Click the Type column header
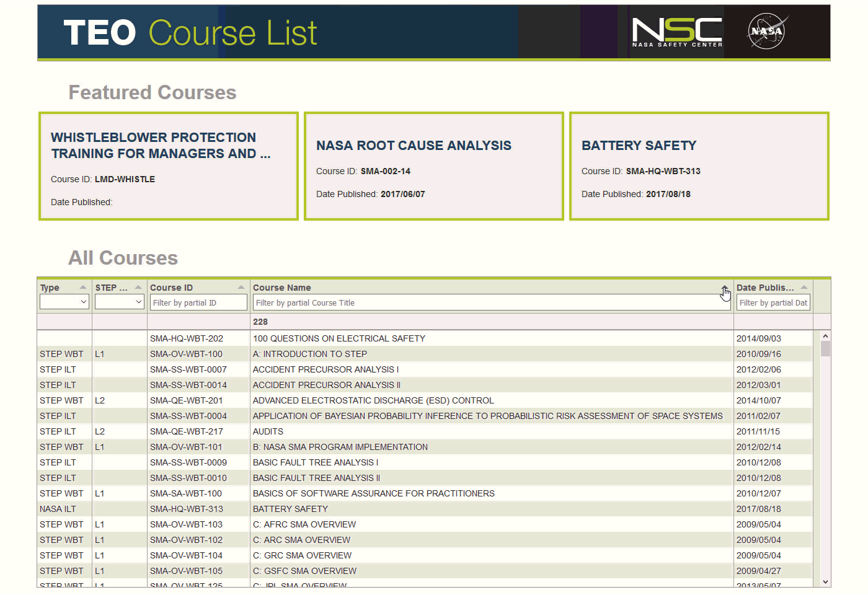Screen dimensions: 868x595 50,288
